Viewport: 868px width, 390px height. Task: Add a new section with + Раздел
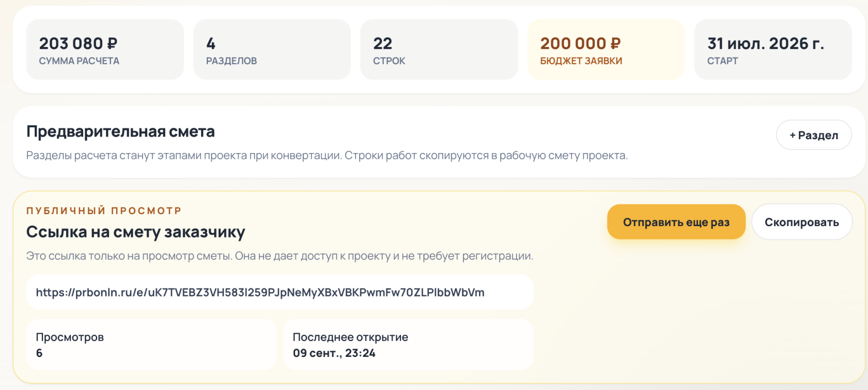pos(814,135)
